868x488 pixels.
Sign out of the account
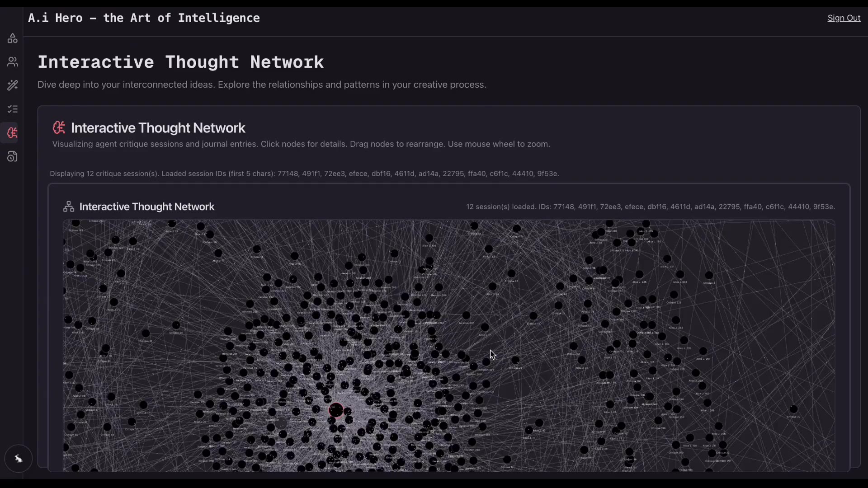(844, 18)
